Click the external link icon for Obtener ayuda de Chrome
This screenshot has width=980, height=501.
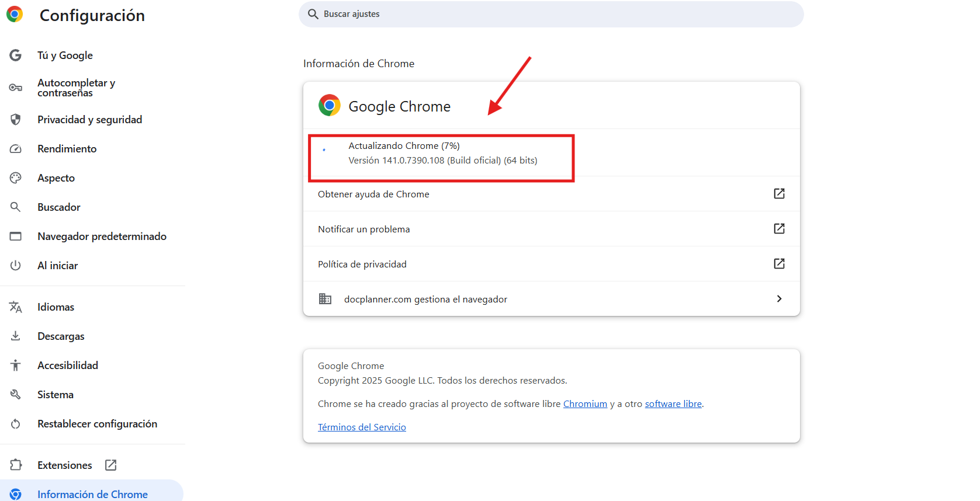[779, 194]
